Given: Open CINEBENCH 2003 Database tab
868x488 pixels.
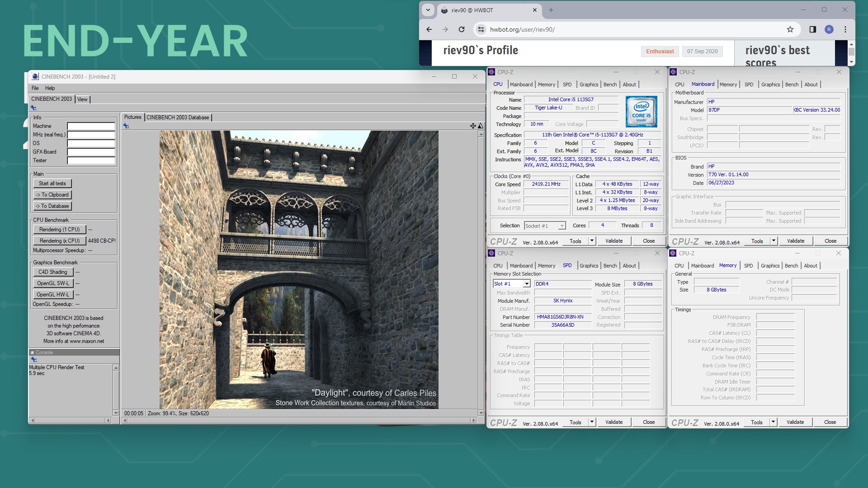Looking at the screenshot, I should click(x=178, y=117).
